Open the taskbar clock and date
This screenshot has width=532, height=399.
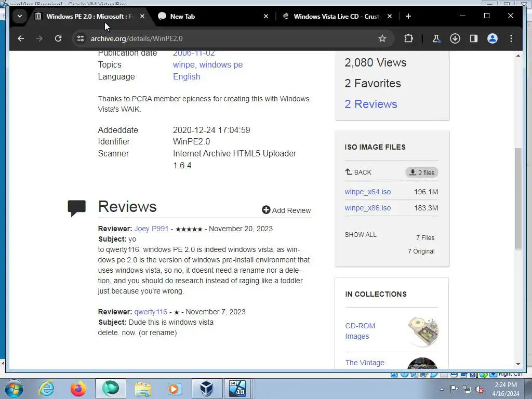(x=506, y=389)
